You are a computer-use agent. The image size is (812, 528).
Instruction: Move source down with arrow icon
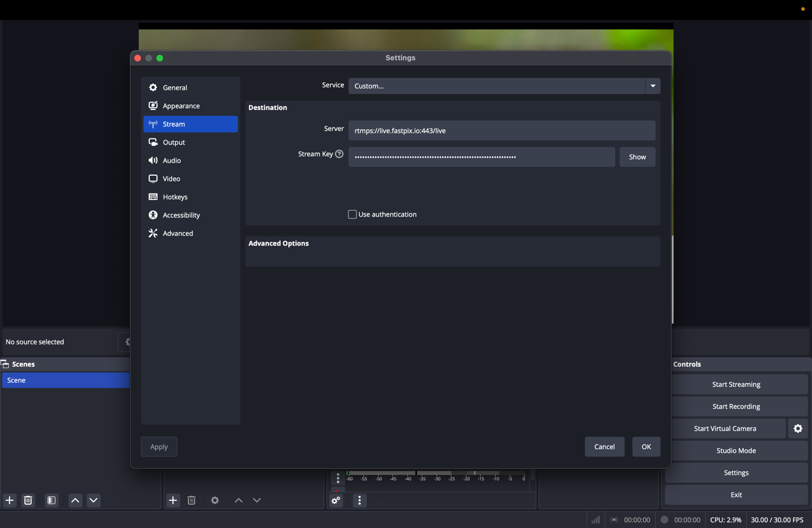tap(257, 500)
